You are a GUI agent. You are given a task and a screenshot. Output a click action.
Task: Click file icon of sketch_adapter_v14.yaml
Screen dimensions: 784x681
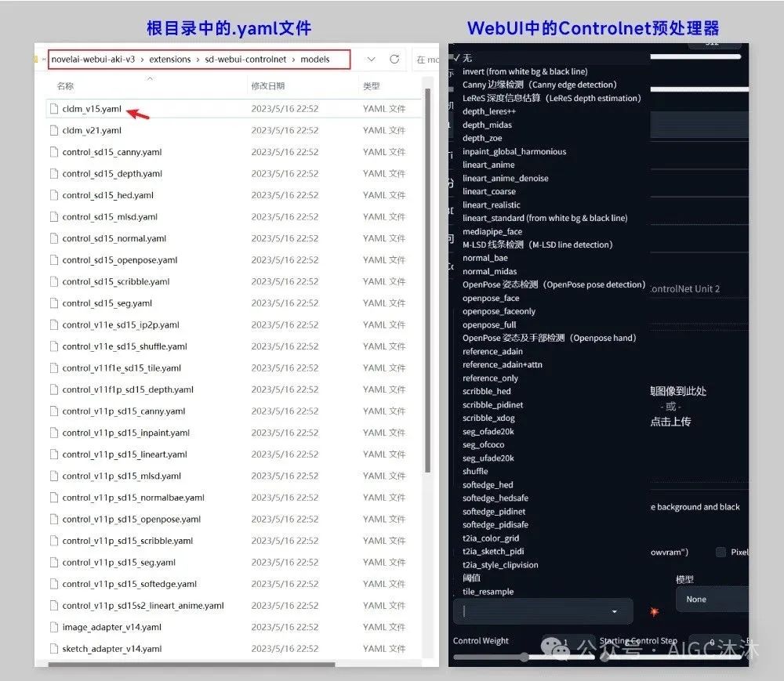tap(54, 649)
